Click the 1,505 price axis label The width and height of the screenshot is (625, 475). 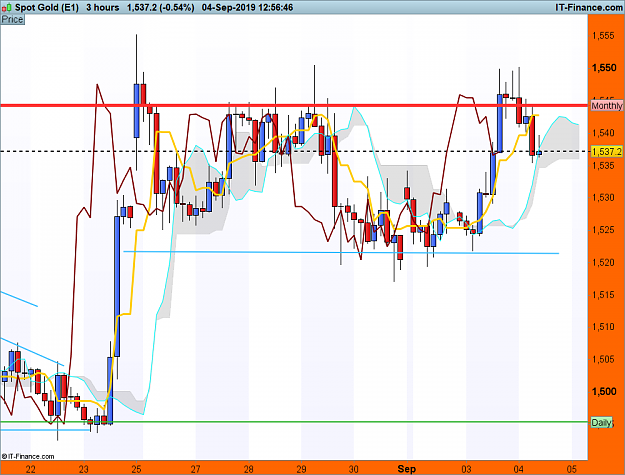(604, 359)
